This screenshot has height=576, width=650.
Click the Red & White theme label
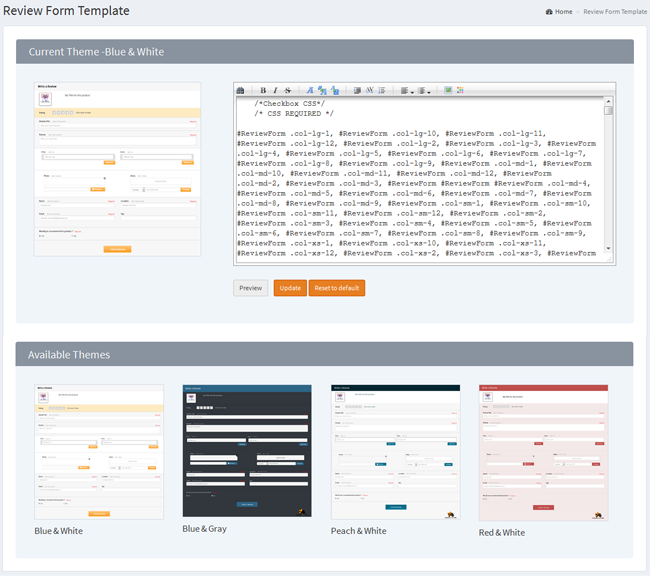pyautogui.click(x=502, y=532)
